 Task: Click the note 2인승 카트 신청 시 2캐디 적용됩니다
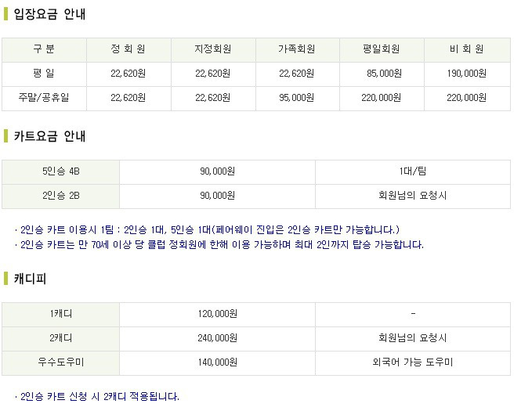97,397
